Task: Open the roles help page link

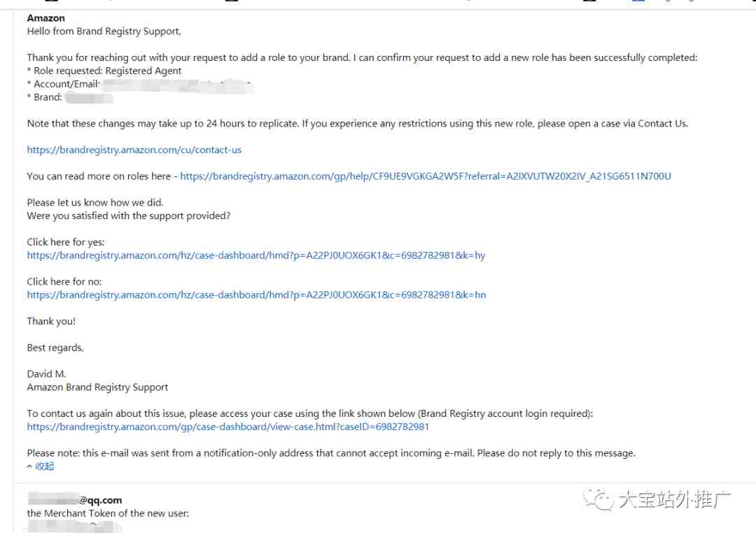Action: tap(426, 176)
